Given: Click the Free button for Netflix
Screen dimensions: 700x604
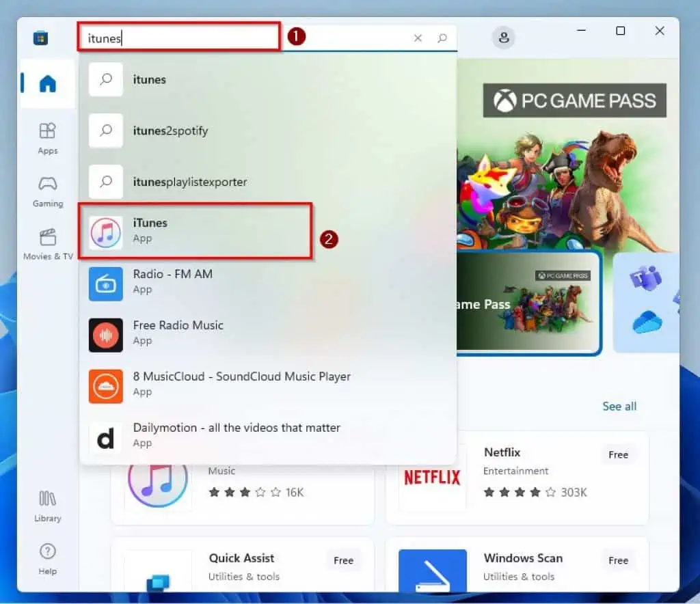Looking at the screenshot, I should pyautogui.click(x=618, y=454).
